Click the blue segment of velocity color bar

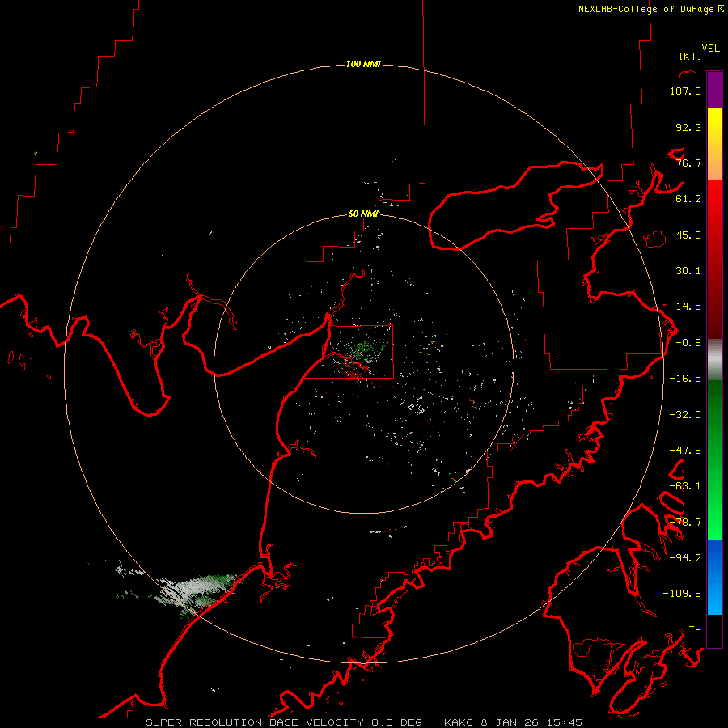(714, 577)
